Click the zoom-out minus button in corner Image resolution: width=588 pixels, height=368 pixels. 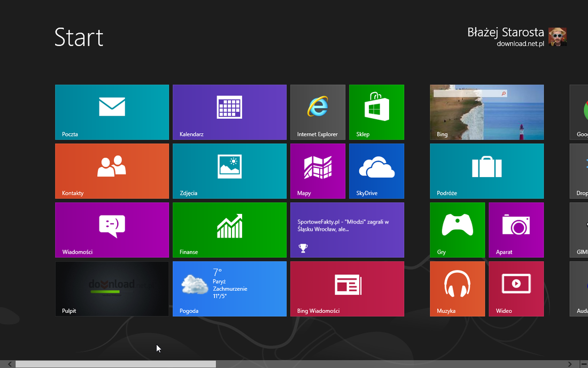coord(584,364)
